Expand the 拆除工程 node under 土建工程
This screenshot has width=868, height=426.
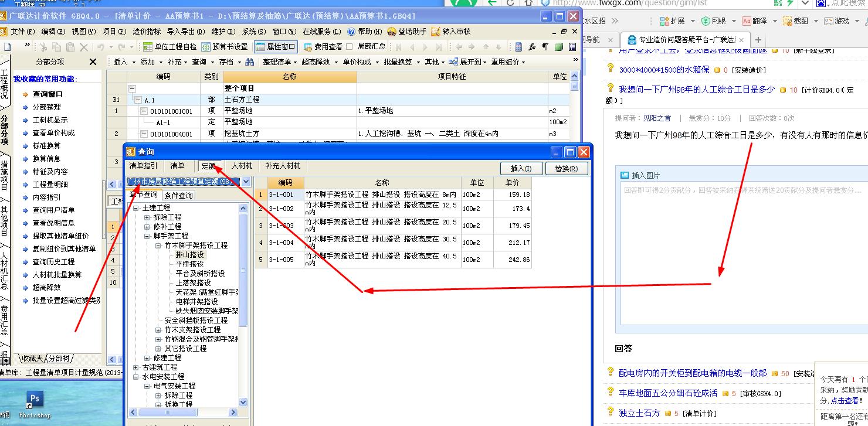[x=147, y=217]
